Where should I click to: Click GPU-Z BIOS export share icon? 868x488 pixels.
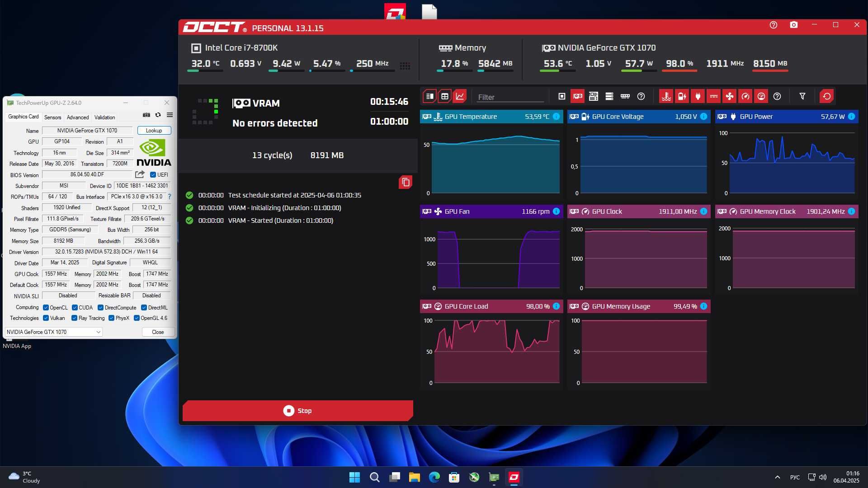click(x=140, y=174)
